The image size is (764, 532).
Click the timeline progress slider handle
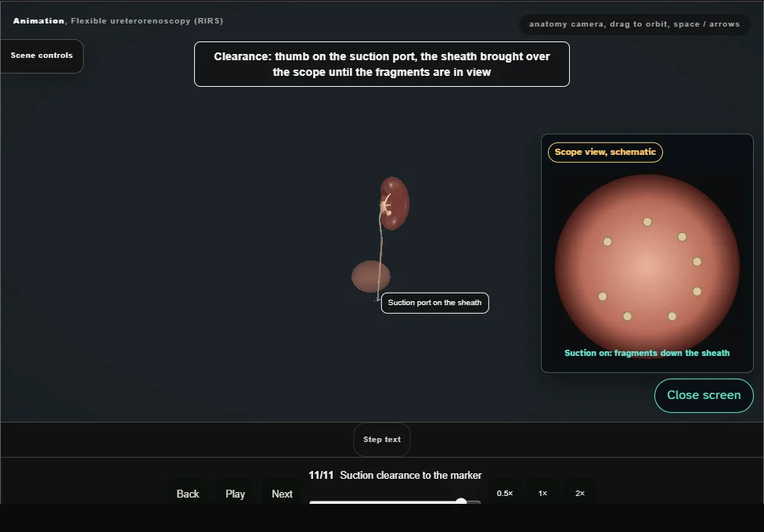point(461,501)
